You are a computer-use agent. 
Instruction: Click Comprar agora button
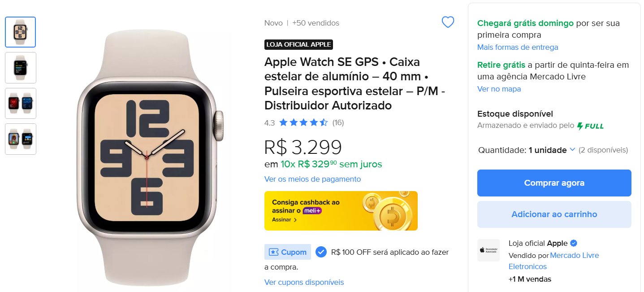tap(554, 183)
